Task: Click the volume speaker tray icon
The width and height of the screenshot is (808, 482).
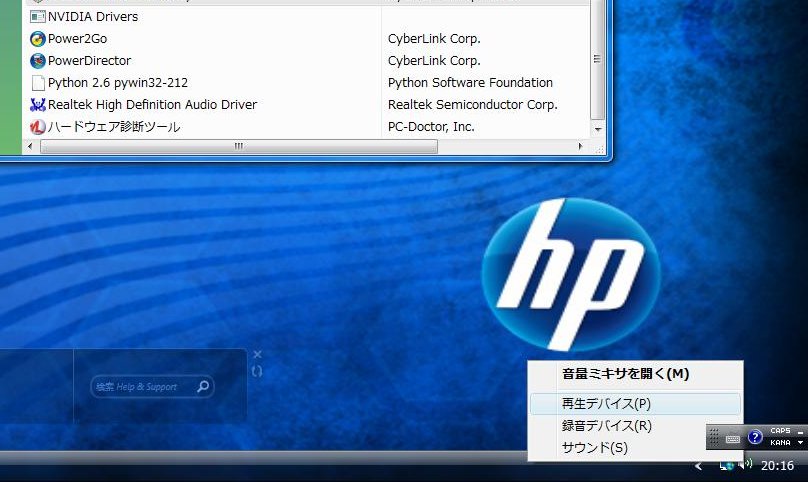Action: point(746,464)
